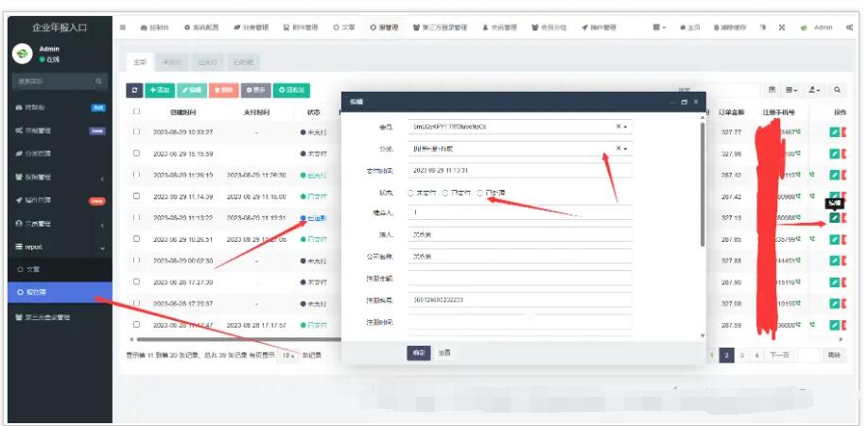The width and height of the screenshot is (868, 426).
Task: Open the export dropdown in the table toolbar
Action: (814, 90)
